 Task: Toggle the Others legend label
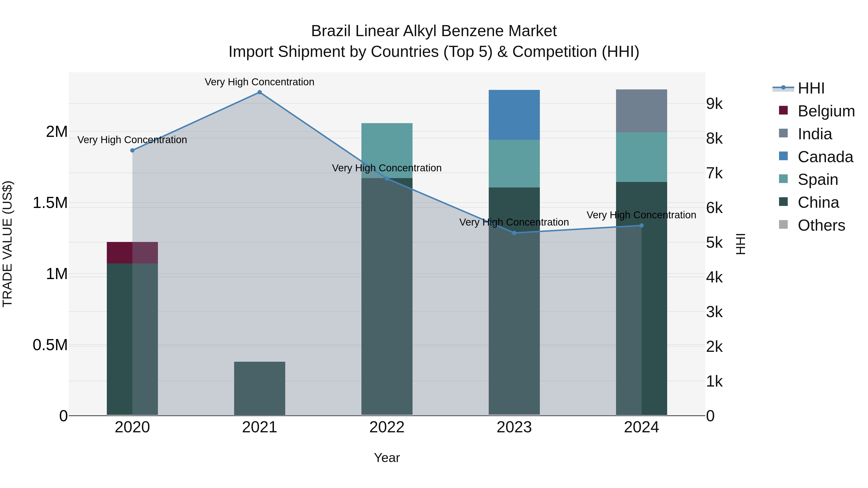[821, 225]
